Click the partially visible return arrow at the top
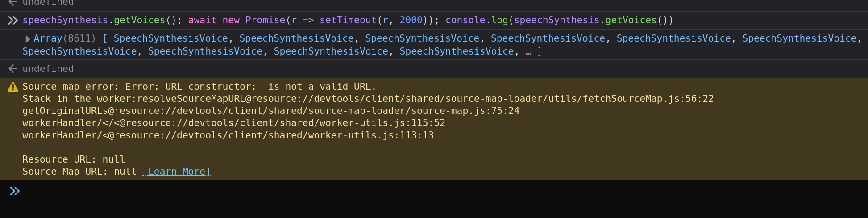The image size is (868, 218). 13,2
